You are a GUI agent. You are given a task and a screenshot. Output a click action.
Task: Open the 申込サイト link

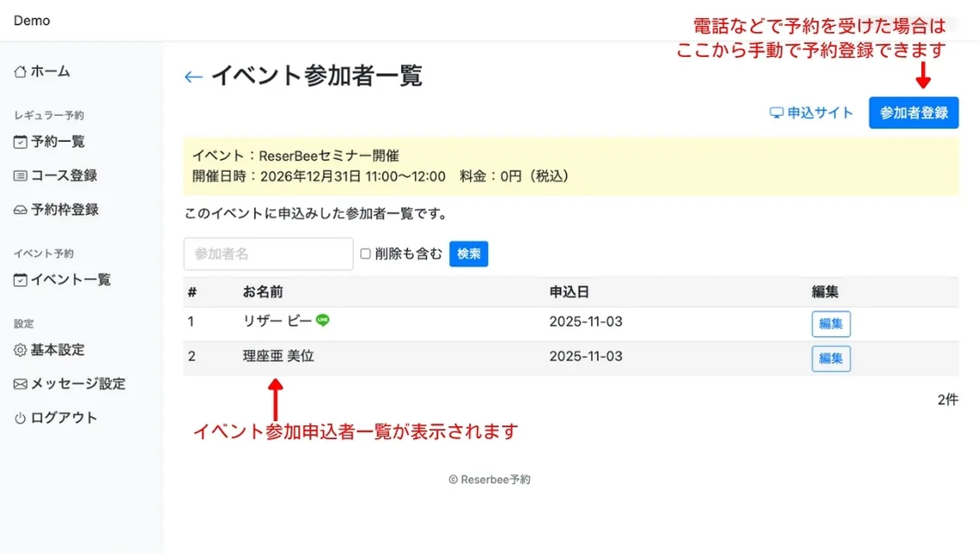point(811,113)
